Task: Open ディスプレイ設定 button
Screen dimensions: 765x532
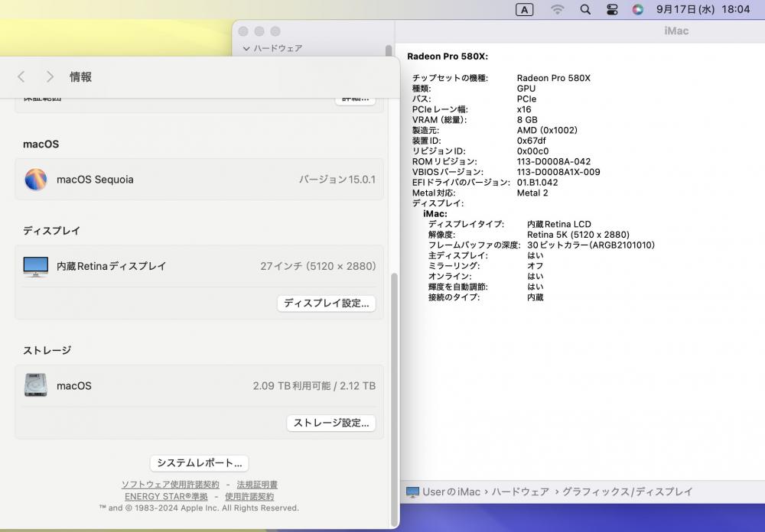Action: pyautogui.click(x=326, y=303)
